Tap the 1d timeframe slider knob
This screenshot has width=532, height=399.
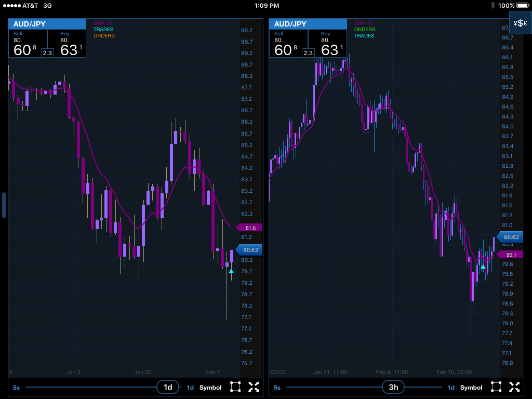[x=168, y=388]
